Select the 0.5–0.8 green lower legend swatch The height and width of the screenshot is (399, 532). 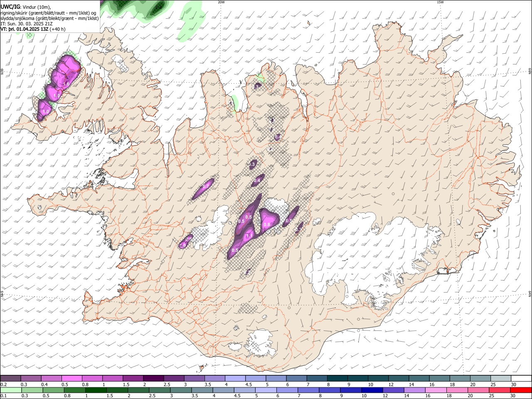coord(53,390)
